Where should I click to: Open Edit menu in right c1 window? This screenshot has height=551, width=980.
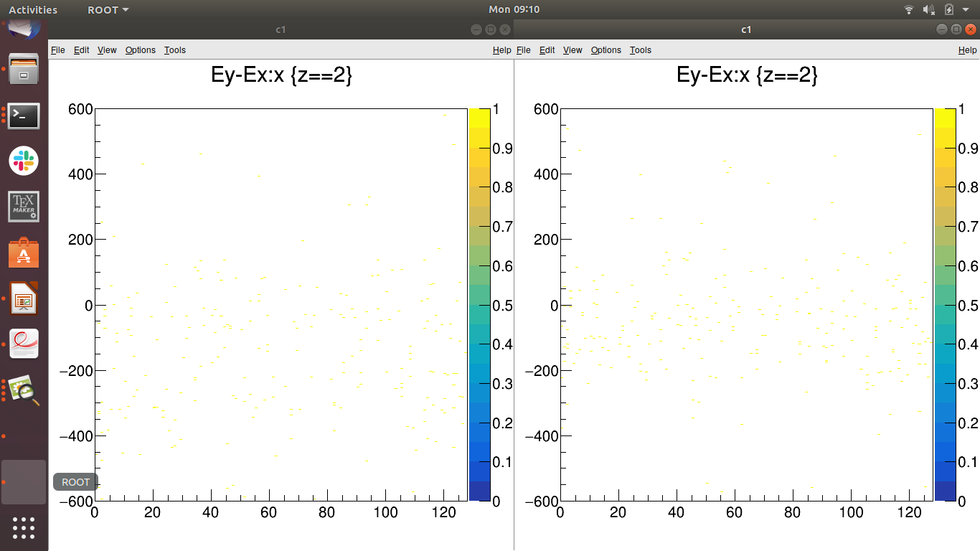click(547, 50)
